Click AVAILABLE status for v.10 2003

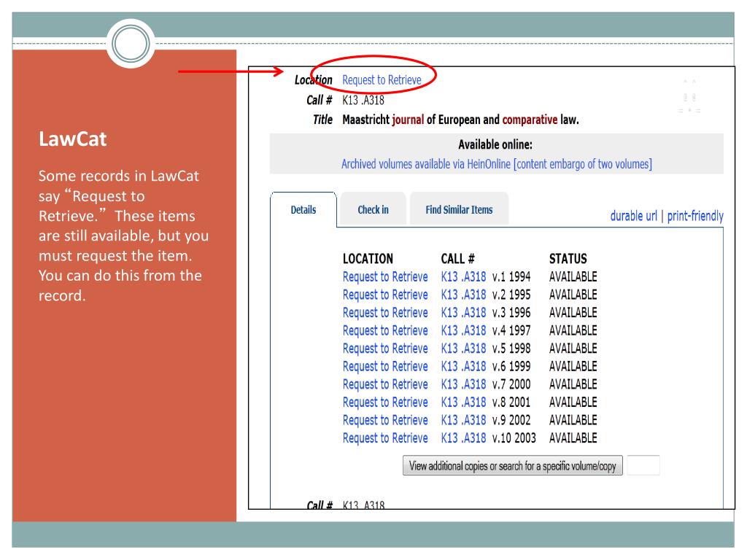point(573,438)
